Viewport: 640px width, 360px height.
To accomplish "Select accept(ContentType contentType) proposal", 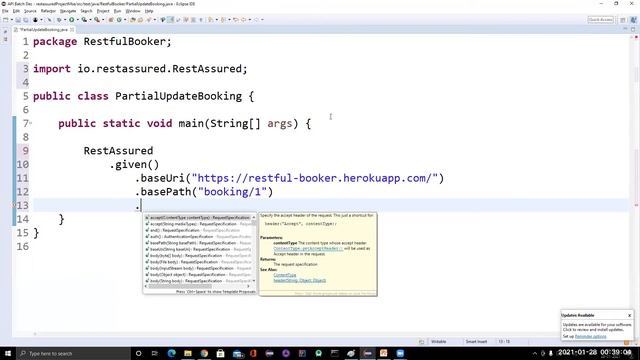I will click(x=198, y=218).
